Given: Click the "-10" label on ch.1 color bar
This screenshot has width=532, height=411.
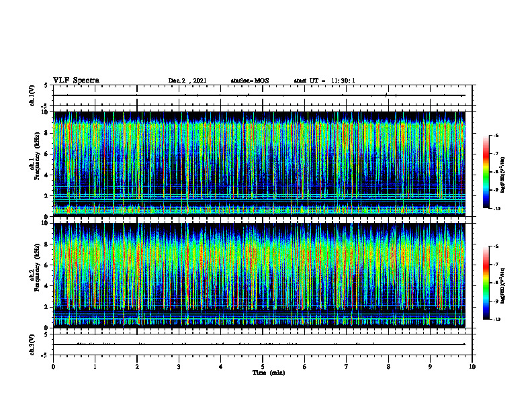Looking at the screenshot, I should point(496,209).
